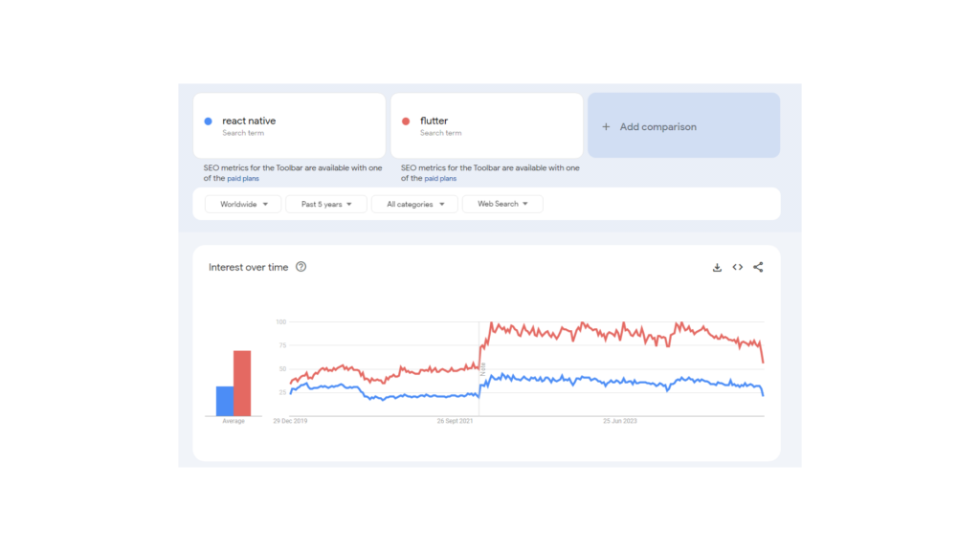Click the 25 y-axis label
This screenshot has width=980, height=551.
point(282,392)
